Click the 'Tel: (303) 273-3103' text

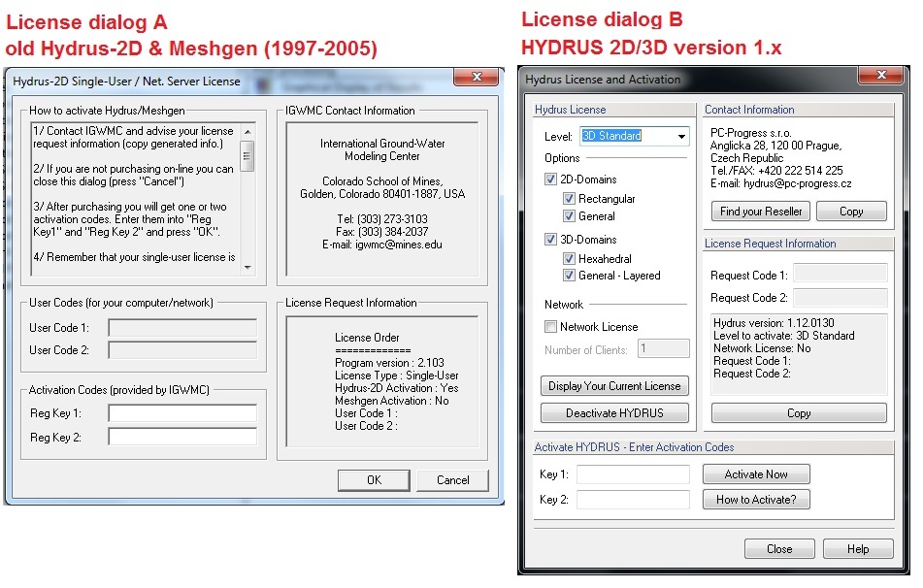click(382, 219)
